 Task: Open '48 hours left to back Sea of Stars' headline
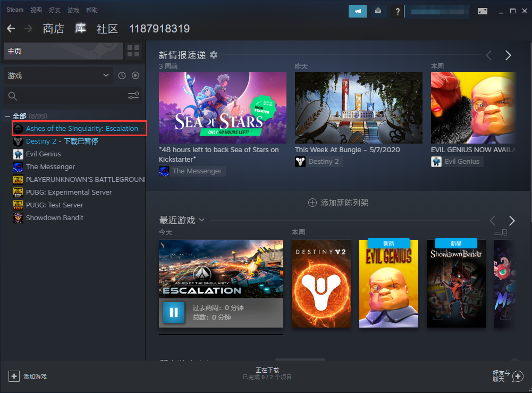click(219, 154)
